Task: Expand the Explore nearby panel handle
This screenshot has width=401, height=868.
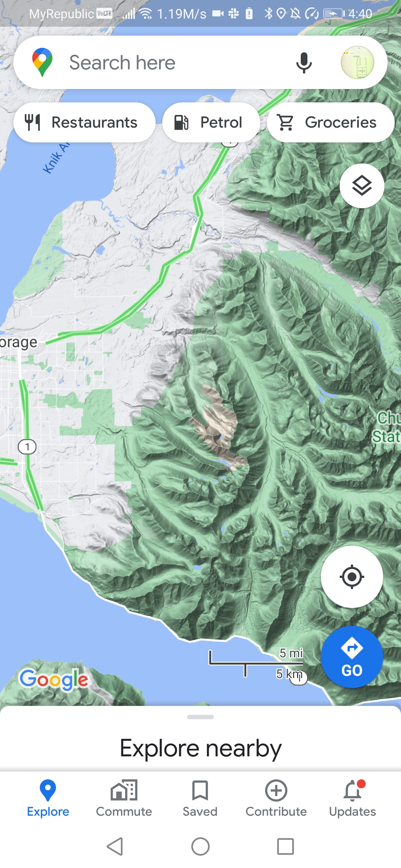Action: (200, 717)
